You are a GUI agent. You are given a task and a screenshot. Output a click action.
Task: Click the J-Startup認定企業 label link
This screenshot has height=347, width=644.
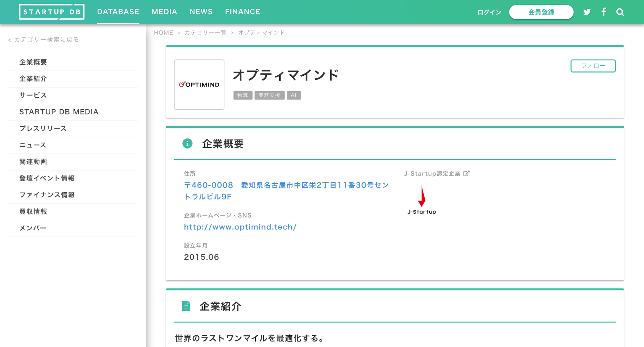tap(432, 174)
